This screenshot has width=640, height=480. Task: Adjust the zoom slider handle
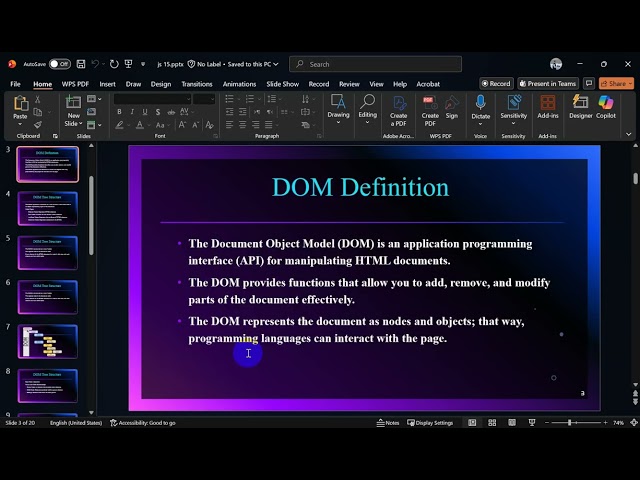(569, 423)
